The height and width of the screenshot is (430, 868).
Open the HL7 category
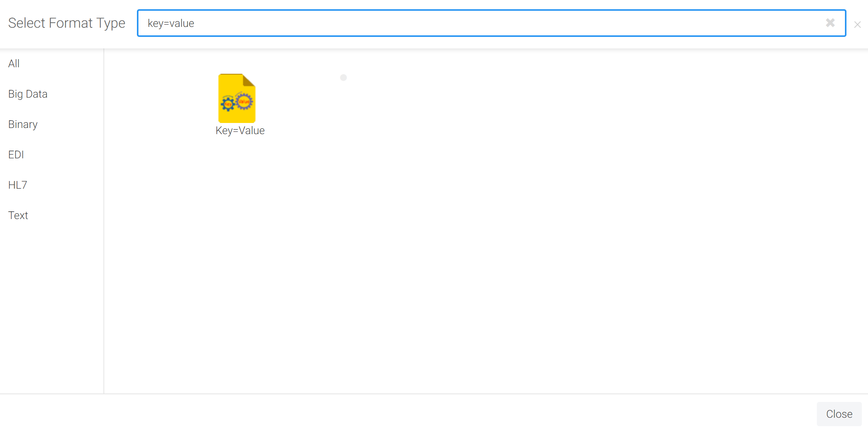(x=17, y=185)
